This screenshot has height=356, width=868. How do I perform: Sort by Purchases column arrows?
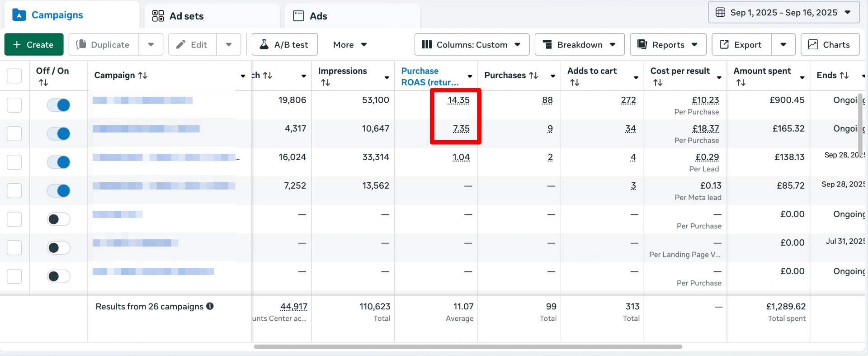click(533, 76)
